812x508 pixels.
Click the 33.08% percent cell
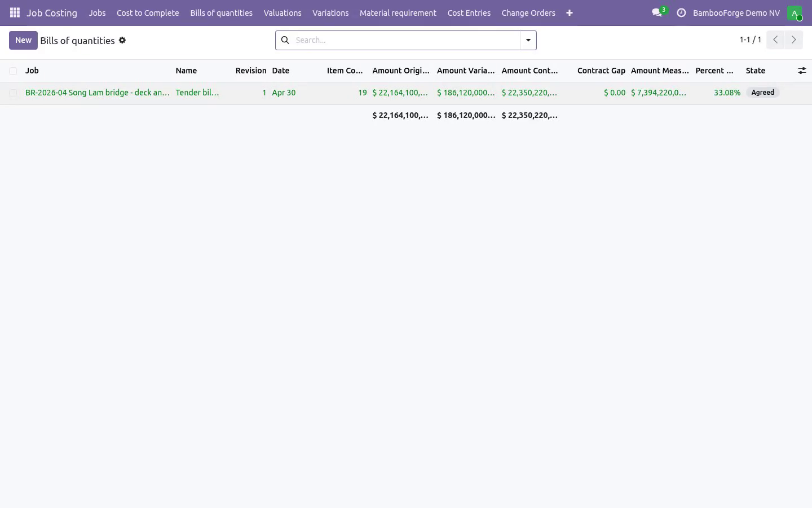pos(727,93)
